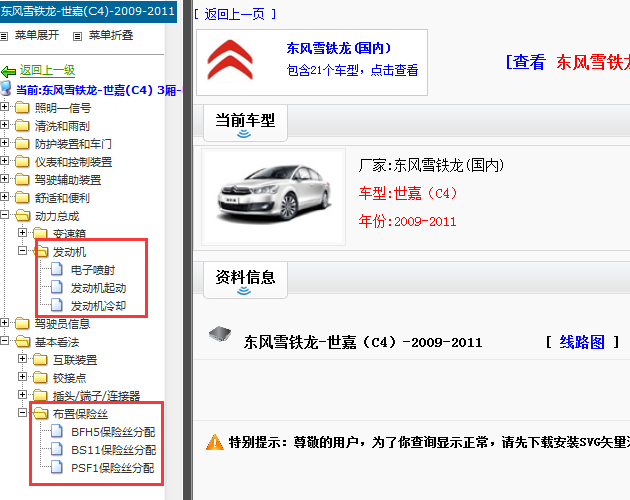Click the 防护装置和车门 folder icon

pyautogui.click(x=22, y=143)
